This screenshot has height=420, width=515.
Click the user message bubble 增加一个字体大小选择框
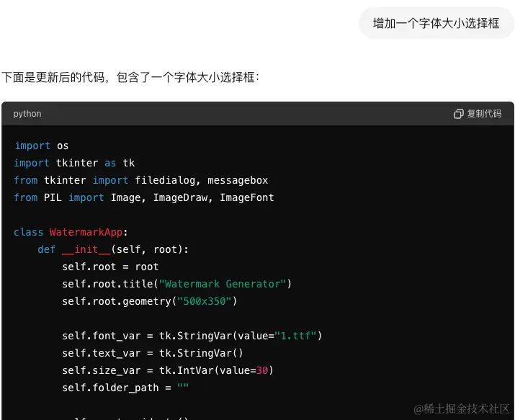coord(436,23)
